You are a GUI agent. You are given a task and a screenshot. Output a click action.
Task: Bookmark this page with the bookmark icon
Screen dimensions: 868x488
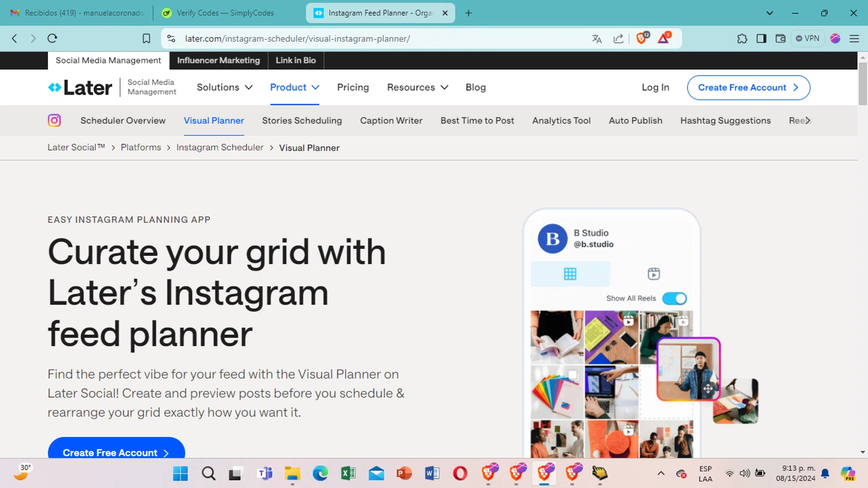tap(146, 38)
